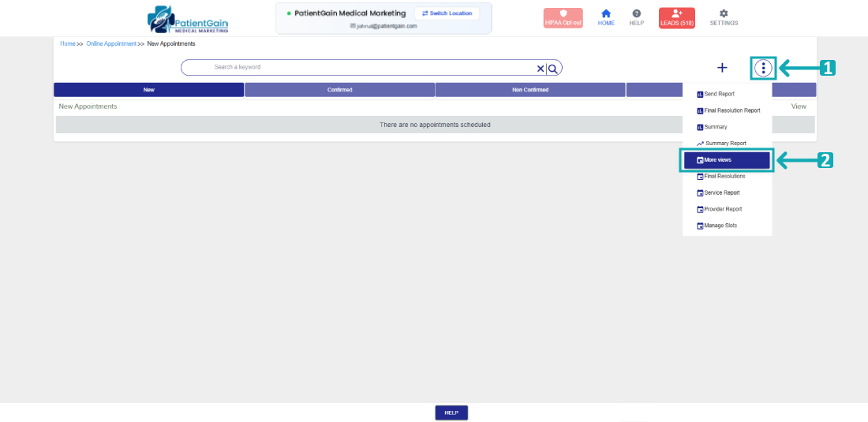Open the three-dot more options menu
This screenshot has height=422, width=868.
[763, 68]
